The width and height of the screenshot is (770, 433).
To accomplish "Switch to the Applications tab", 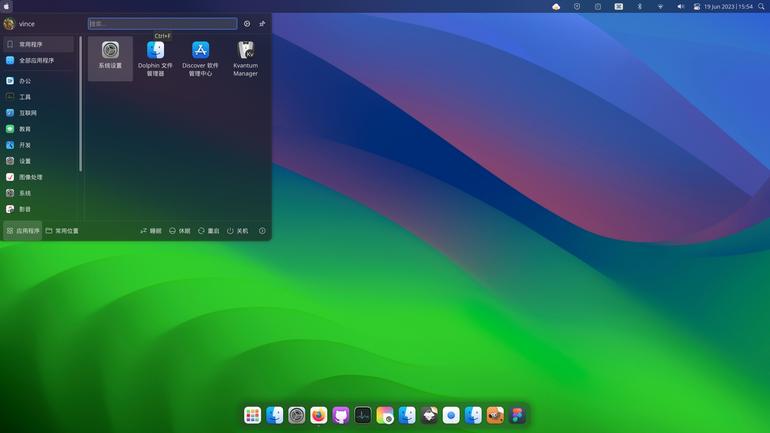I will tap(23, 231).
